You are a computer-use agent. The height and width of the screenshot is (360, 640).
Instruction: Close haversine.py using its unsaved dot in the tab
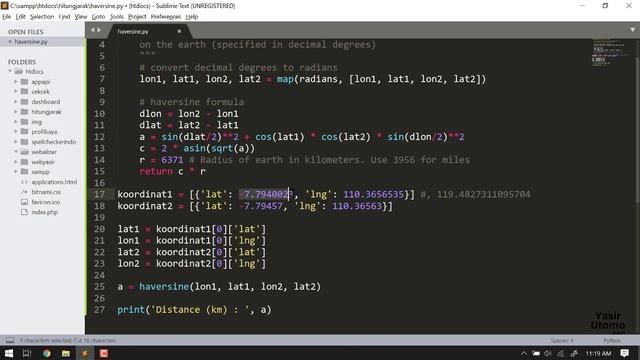(x=179, y=31)
